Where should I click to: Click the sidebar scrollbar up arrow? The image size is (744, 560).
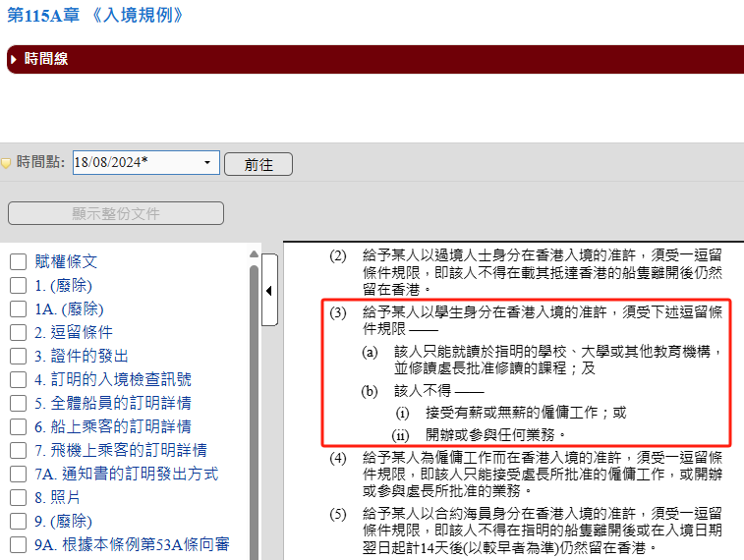click(254, 254)
